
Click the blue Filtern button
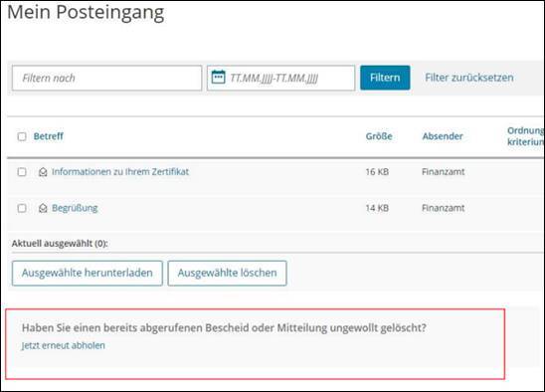(x=385, y=78)
